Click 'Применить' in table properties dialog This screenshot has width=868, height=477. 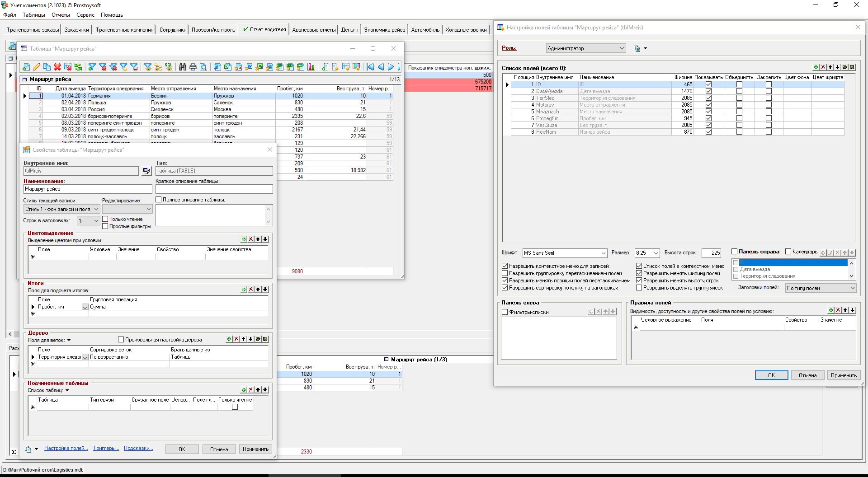255,449
